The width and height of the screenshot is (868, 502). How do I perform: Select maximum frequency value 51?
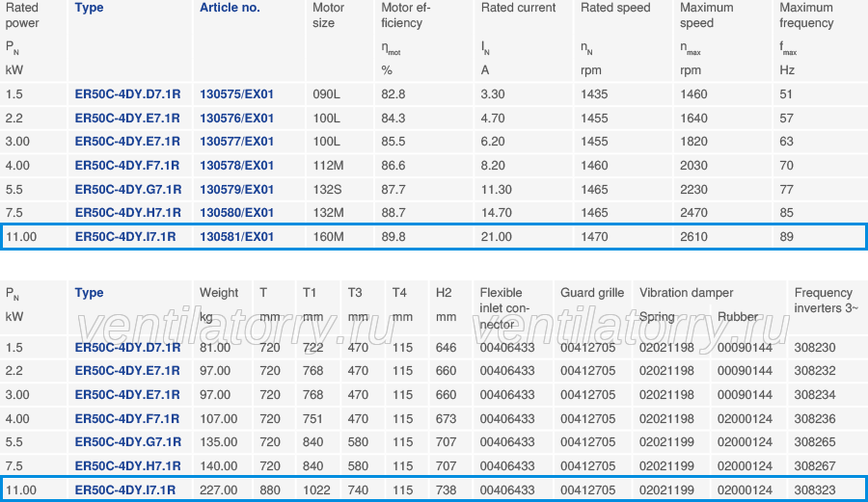coord(786,94)
